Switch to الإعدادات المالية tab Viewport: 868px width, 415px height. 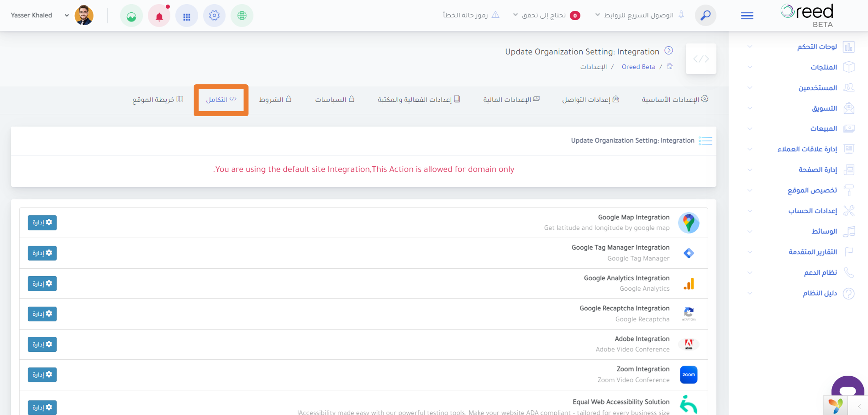pyautogui.click(x=511, y=100)
